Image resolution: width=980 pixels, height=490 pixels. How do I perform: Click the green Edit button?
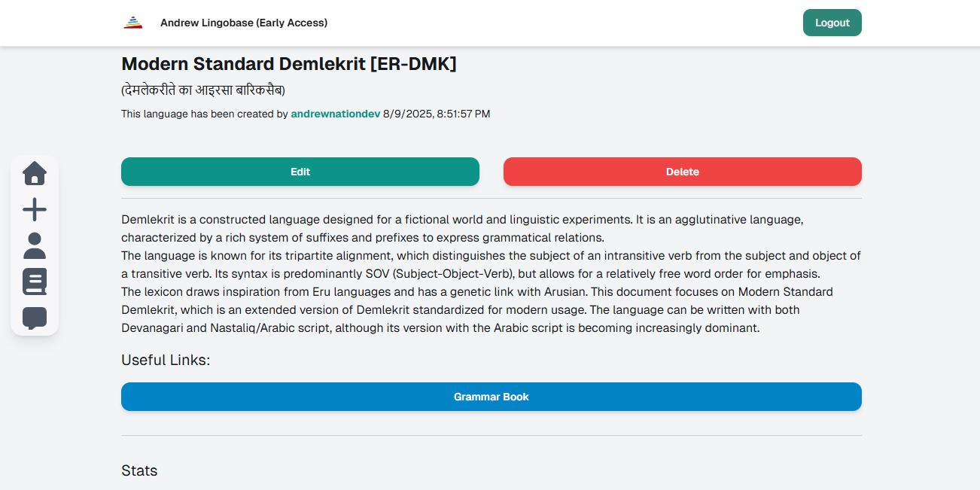click(x=300, y=172)
